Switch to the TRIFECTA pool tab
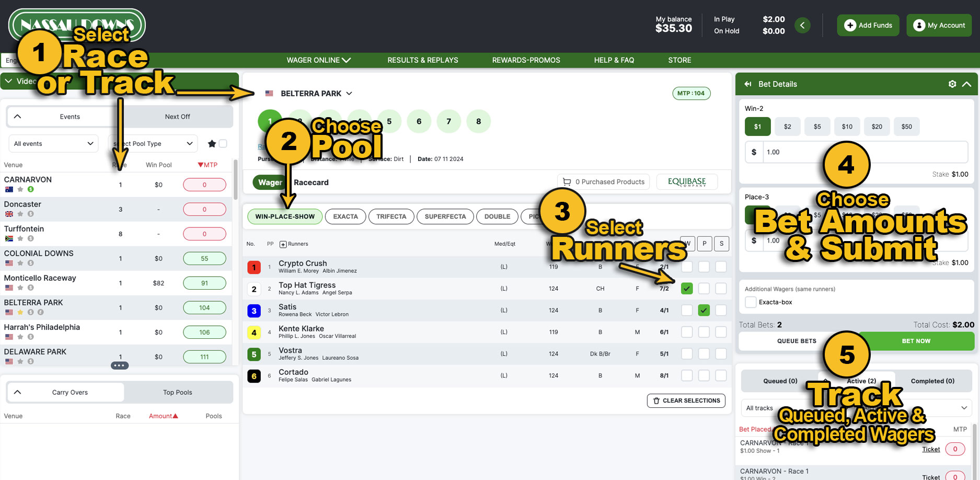Screen dimensions: 980x480 pyautogui.click(x=391, y=216)
